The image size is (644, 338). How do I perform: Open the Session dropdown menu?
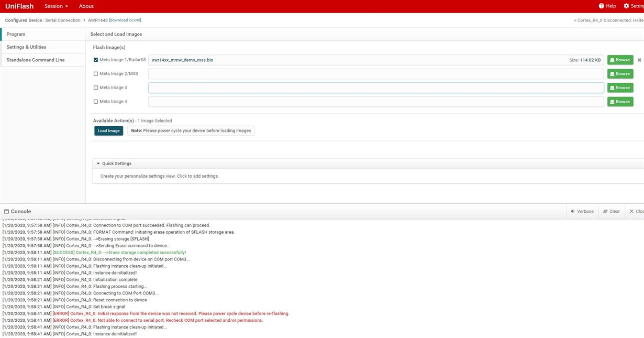coord(56,6)
